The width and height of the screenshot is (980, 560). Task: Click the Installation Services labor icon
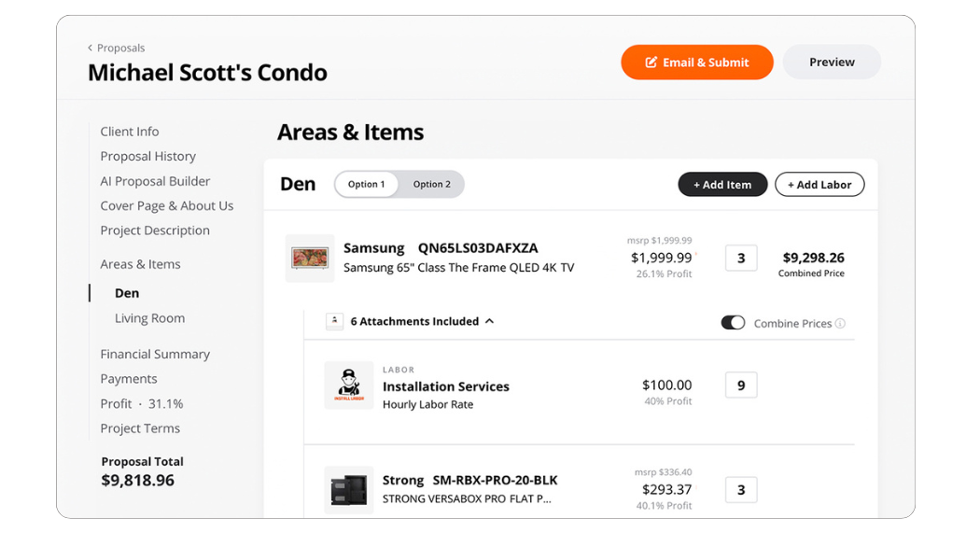point(349,385)
